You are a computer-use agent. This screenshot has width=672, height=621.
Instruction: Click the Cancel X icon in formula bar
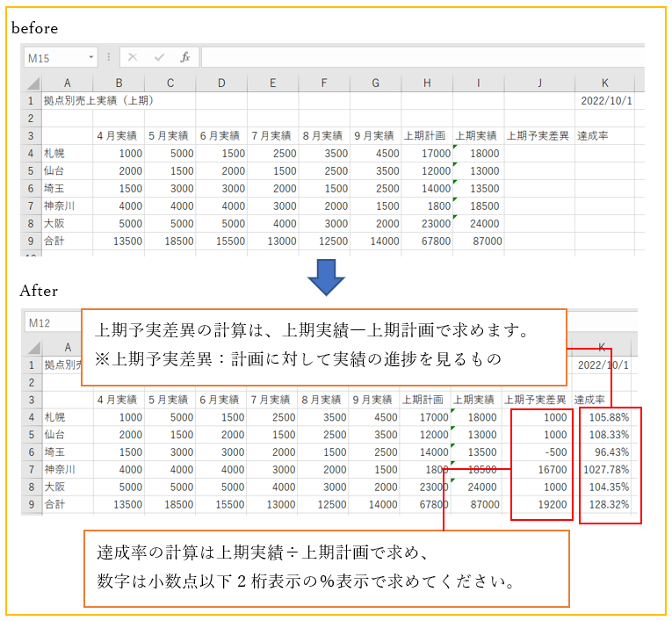pos(133,57)
